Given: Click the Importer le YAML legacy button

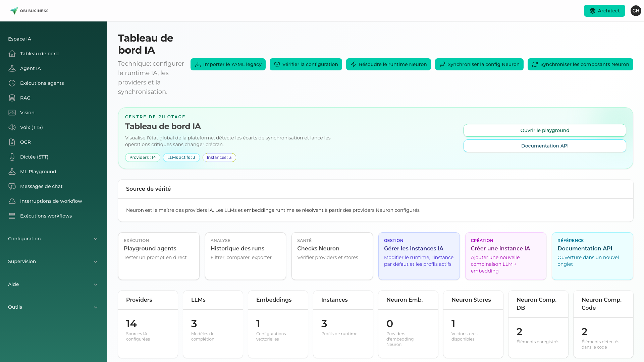Looking at the screenshot, I should (228, 64).
